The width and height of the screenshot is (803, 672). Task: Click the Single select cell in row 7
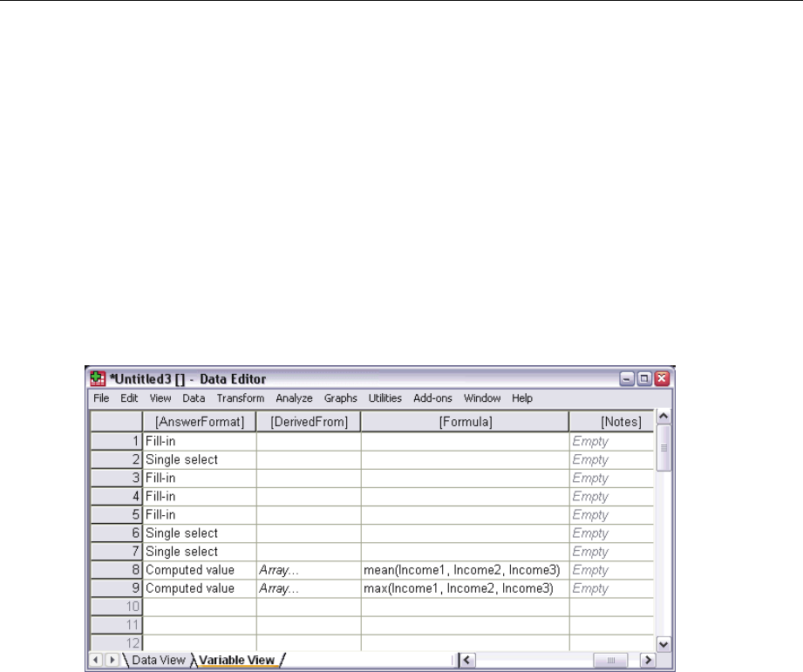click(200, 552)
